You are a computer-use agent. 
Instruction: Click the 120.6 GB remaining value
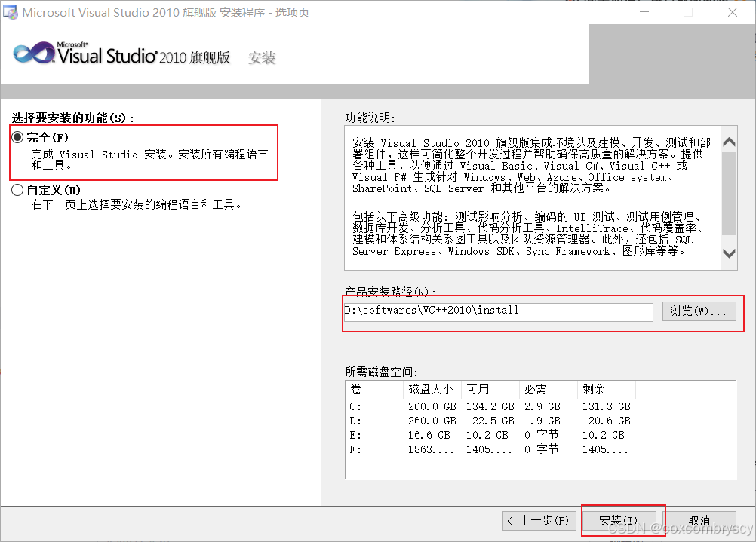607,421
